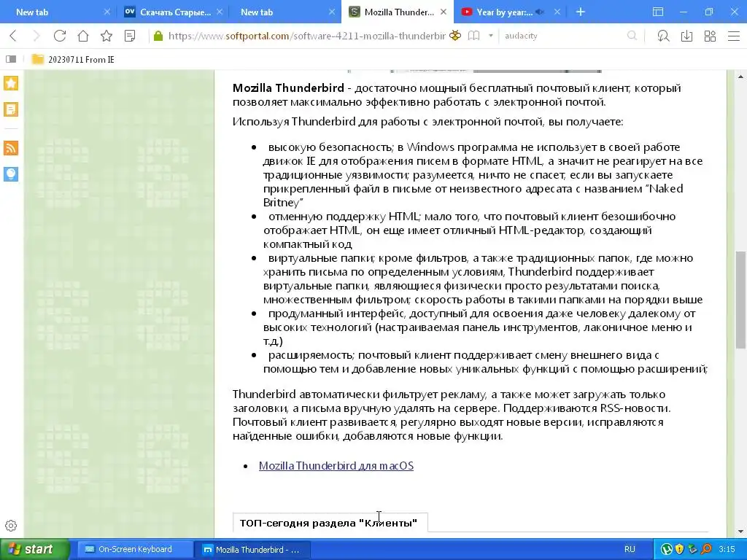Click the yellow security shield tray icon
Screen dimensions: 747x560
pos(680,549)
